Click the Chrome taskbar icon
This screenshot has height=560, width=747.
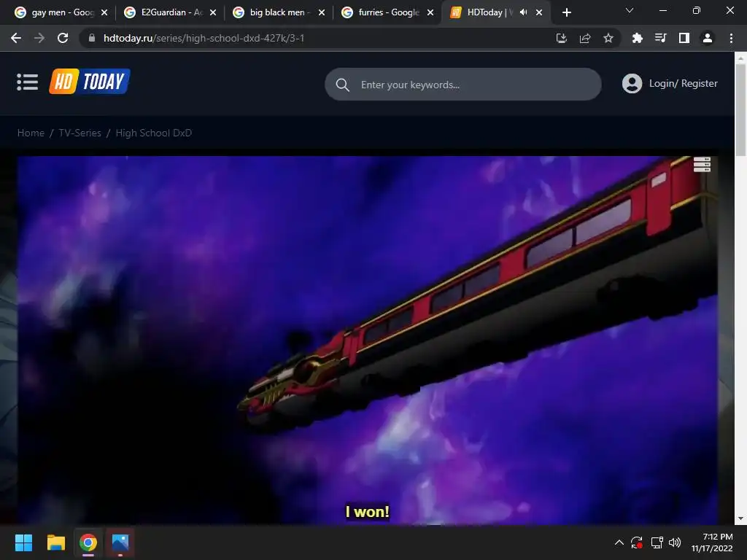point(88,542)
